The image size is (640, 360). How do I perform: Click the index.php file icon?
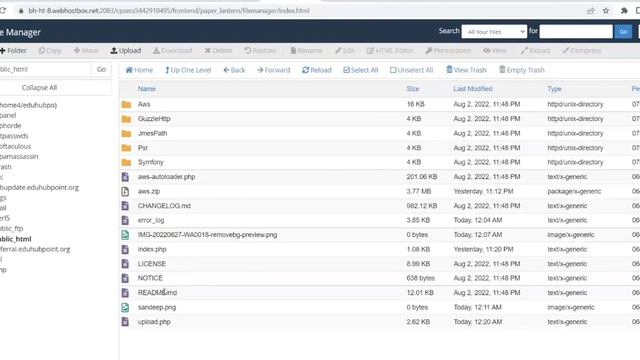pyautogui.click(x=125, y=249)
